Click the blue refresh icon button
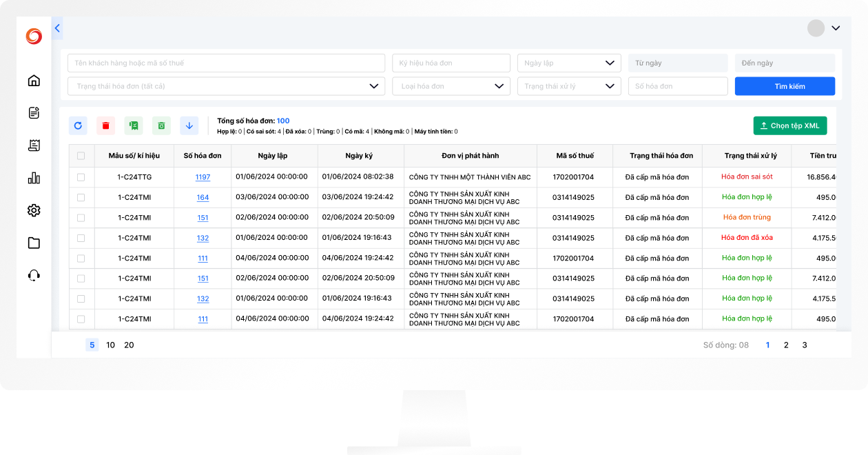This screenshot has width=868, height=455. tap(78, 125)
